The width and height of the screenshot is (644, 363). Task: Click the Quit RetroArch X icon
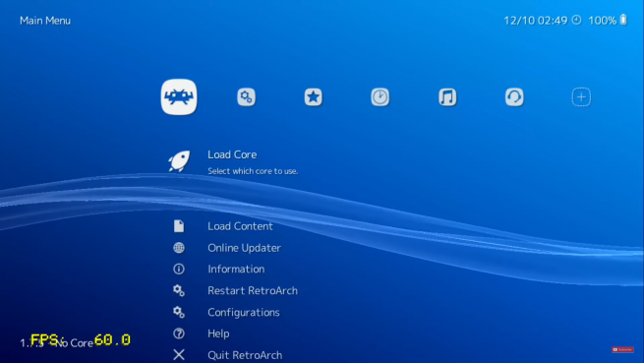(179, 354)
